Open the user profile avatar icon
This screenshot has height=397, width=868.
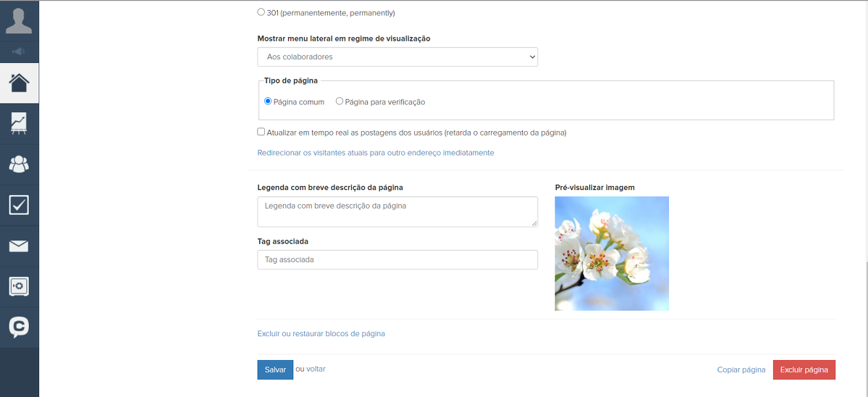coord(19,20)
